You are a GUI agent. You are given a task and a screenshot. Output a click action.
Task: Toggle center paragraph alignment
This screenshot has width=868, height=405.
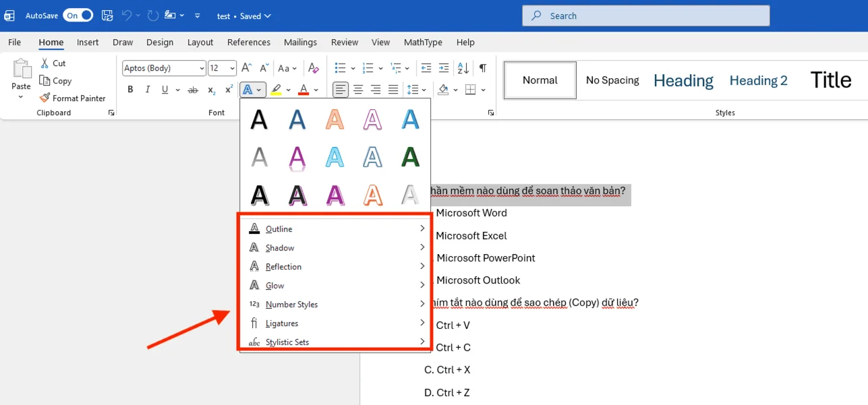pos(358,89)
